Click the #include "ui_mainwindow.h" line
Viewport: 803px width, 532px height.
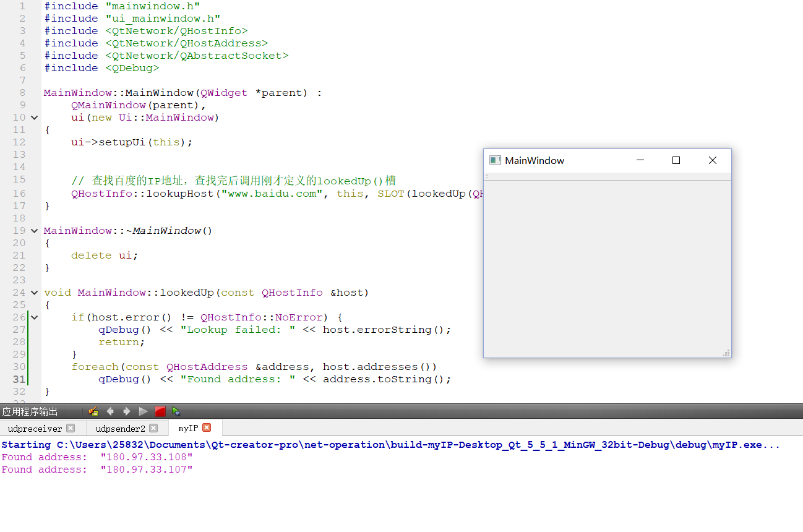pyautogui.click(x=132, y=19)
